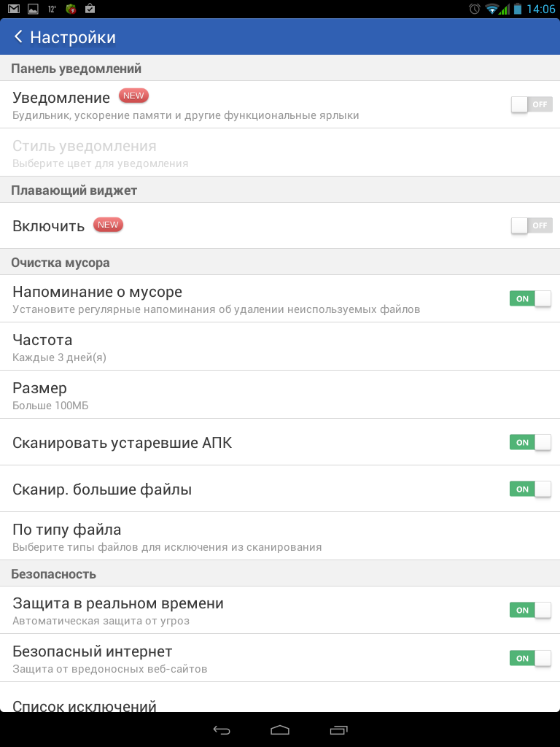The height and width of the screenshot is (747, 560).
Task: Toggle Сканир. большие файлы switch
Action: coord(531,489)
